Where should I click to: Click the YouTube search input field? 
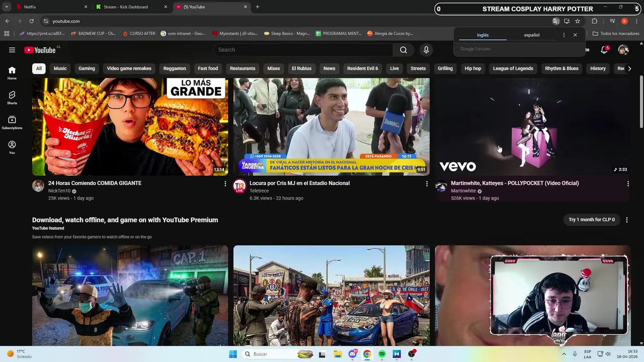click(x=303, y=50)
